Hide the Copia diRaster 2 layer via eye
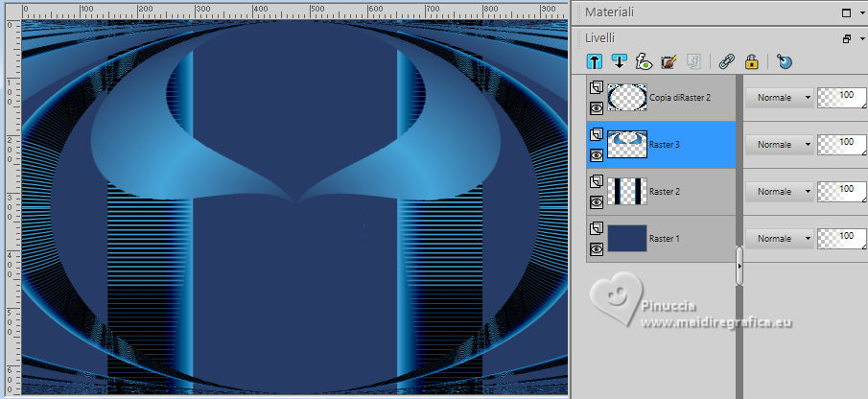 pyautogui.click(x=597, y=108)
